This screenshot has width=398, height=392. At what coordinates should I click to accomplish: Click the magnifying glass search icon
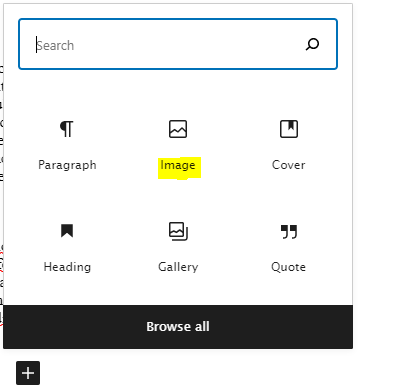point(312,44)
